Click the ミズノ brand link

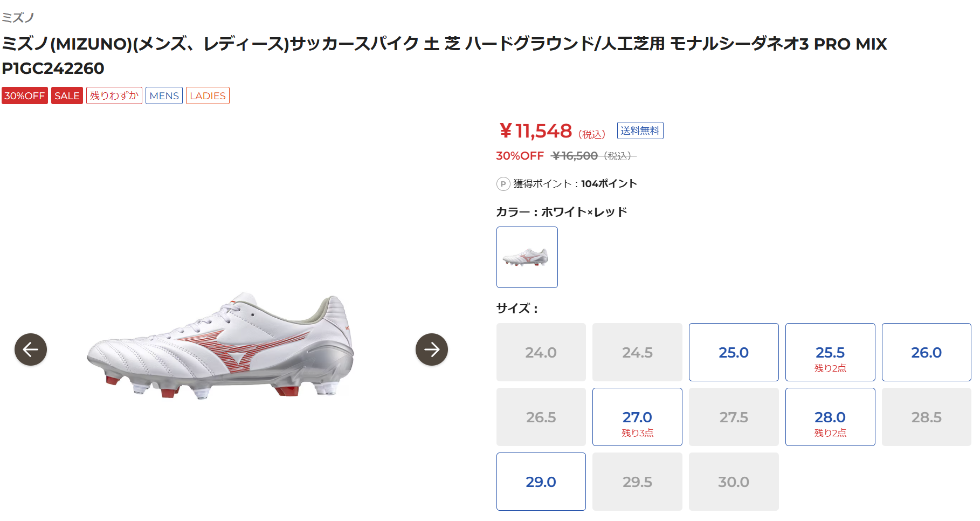(x=18, y=18)
